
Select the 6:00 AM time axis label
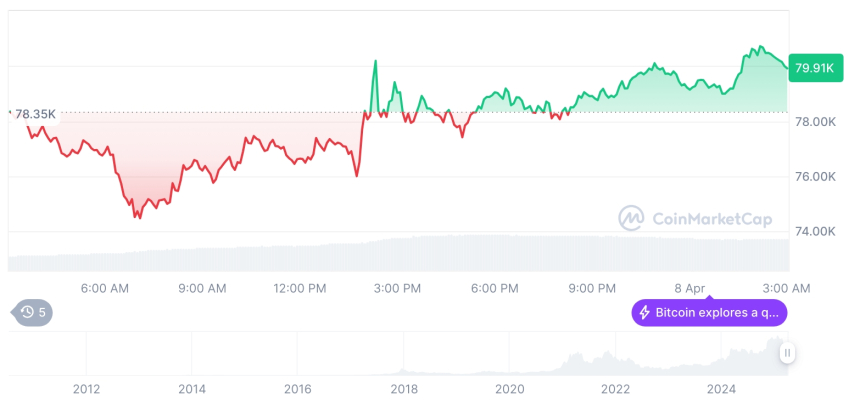click(x=105, y=289)
